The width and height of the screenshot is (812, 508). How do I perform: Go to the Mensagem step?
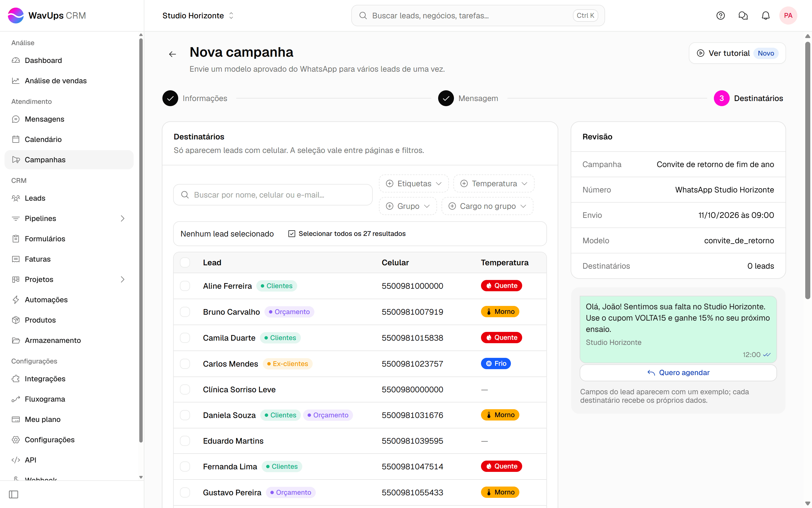click(x=468, y=98)
